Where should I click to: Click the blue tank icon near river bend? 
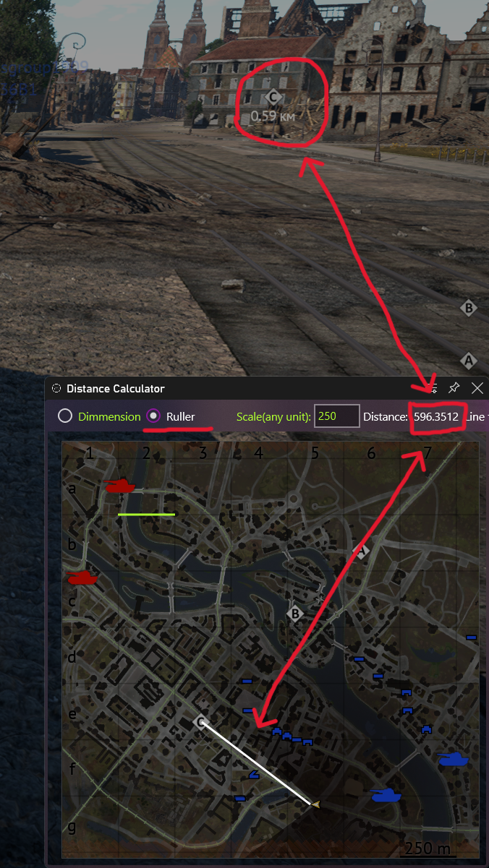click(386, 795)
